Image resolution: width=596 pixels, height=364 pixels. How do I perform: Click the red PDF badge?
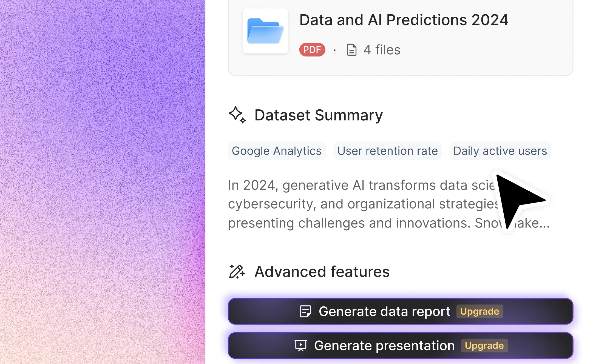[x=312, y=50]
